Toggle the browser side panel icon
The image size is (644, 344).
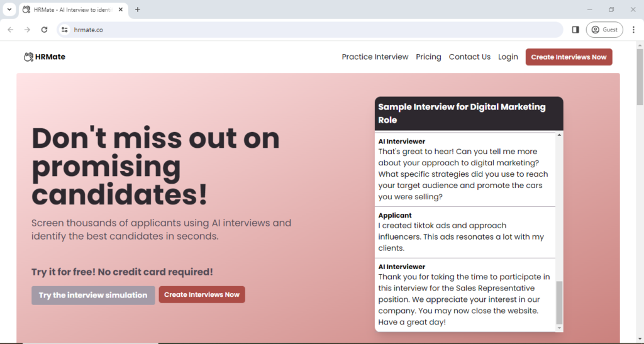575,30
